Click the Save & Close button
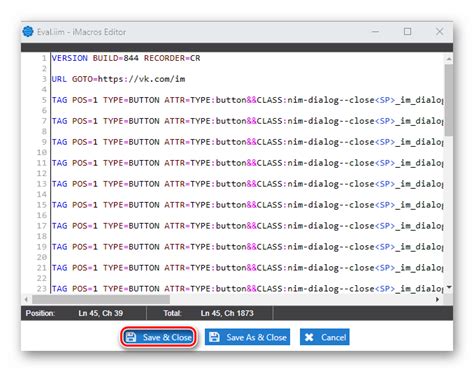This screenshot has width=474, height=376. [158, 337]
